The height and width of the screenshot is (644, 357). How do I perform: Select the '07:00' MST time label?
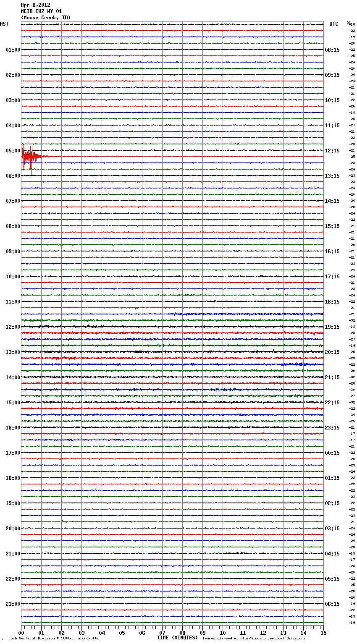click(13, 201)
